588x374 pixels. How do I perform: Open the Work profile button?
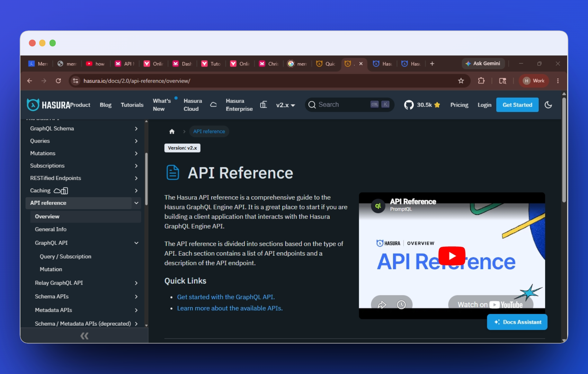coord(534,81)
